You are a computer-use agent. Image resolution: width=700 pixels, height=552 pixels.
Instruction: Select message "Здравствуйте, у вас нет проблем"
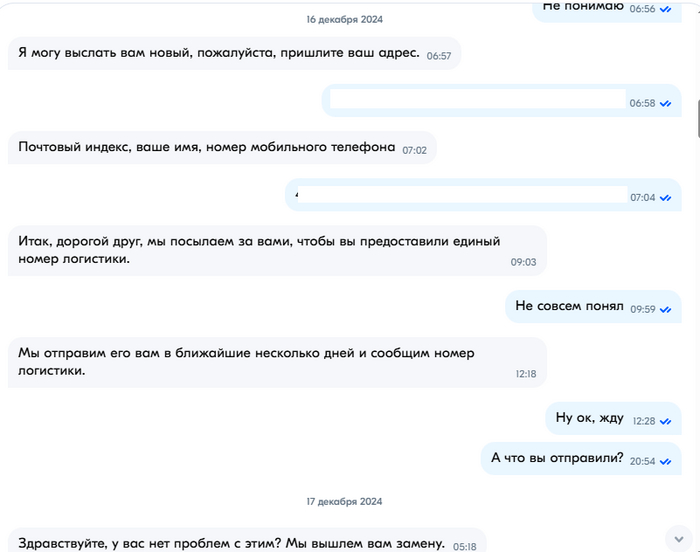pyautogui.click(x=231, y=543)
